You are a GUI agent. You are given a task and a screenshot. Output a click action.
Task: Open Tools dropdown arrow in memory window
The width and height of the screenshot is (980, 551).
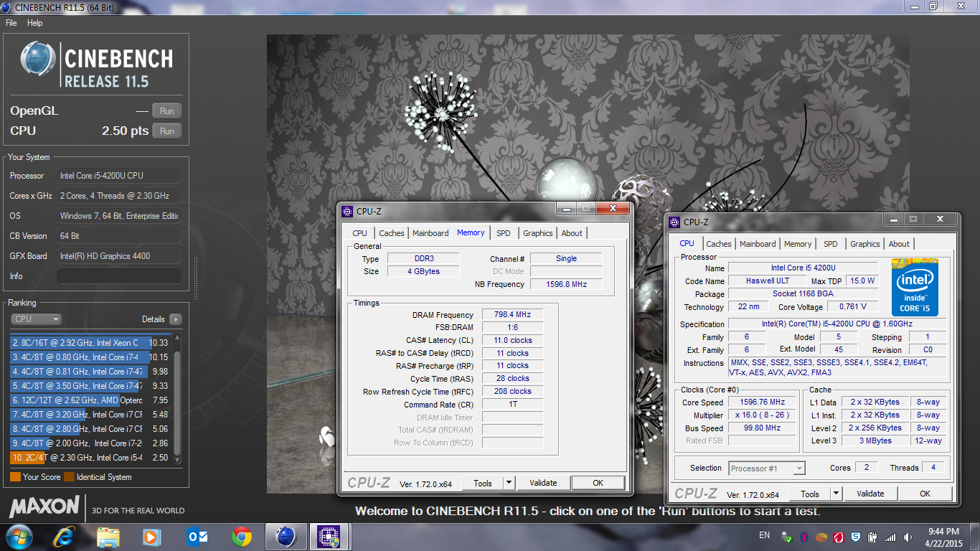point(509,483)
